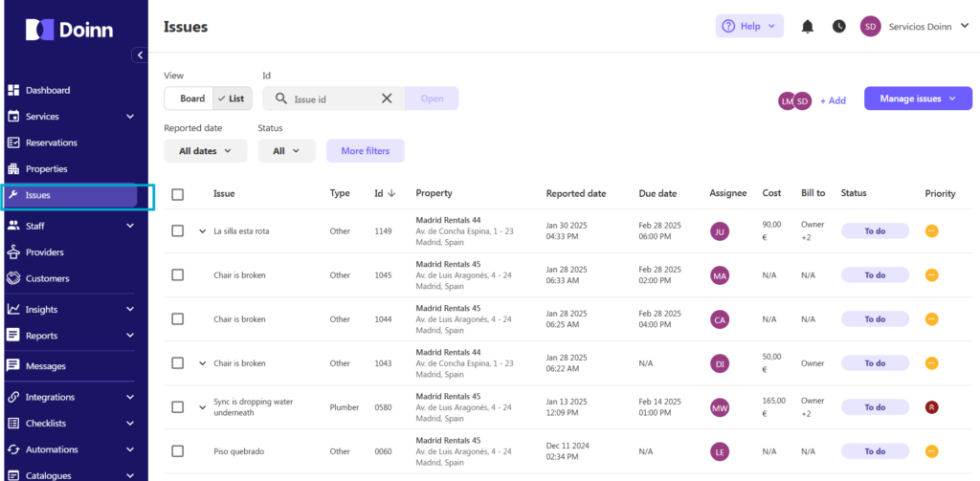Check the box for issue 1043

click(177, 363)
